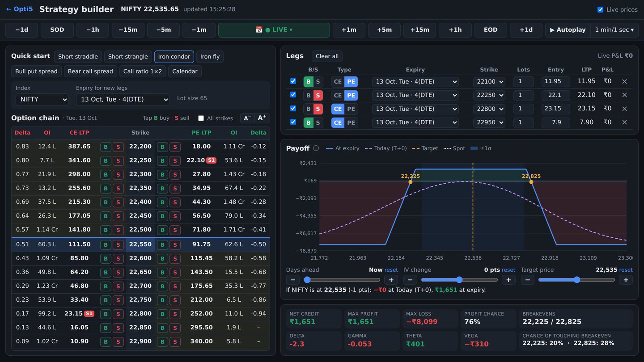Increase option chain font size (A+)
Image resolution: width=644 pixels, height=362 pixels.
pyautogui.click(x=262, y=118)
